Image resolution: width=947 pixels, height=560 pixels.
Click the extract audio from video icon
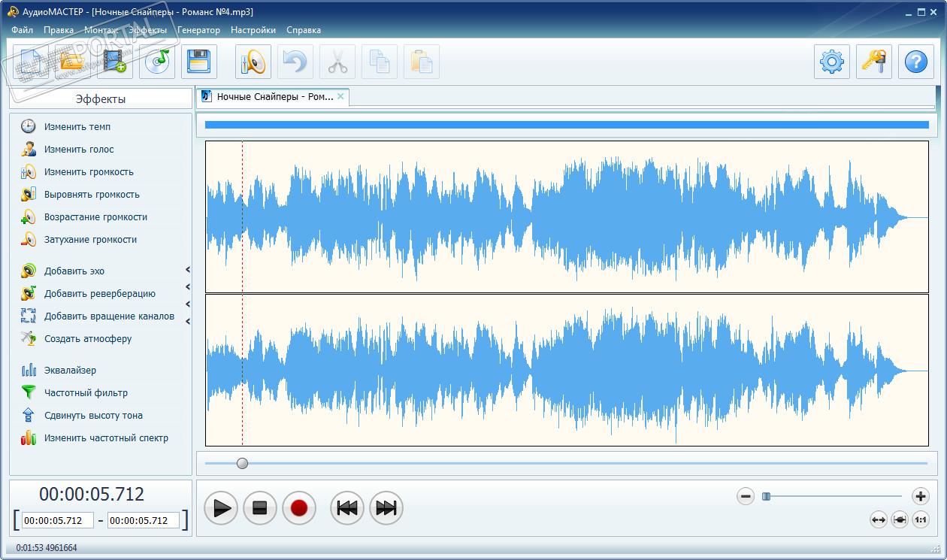click(115, 62)
